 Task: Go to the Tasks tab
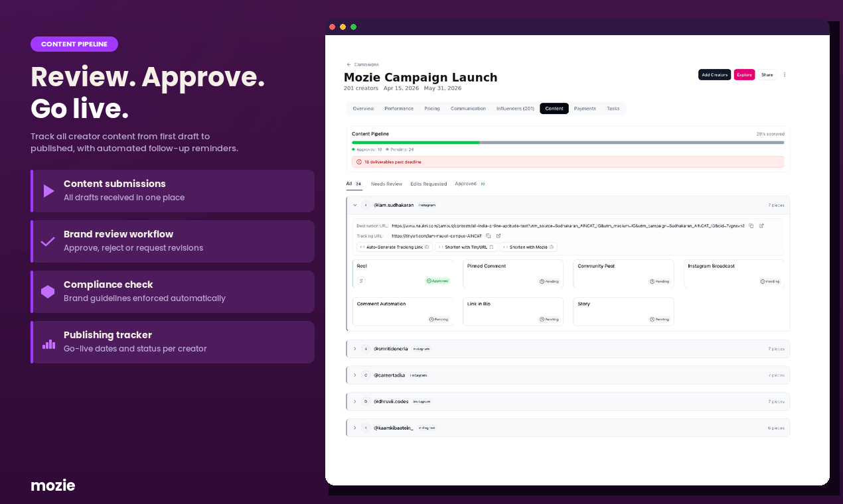click(613, 109)
